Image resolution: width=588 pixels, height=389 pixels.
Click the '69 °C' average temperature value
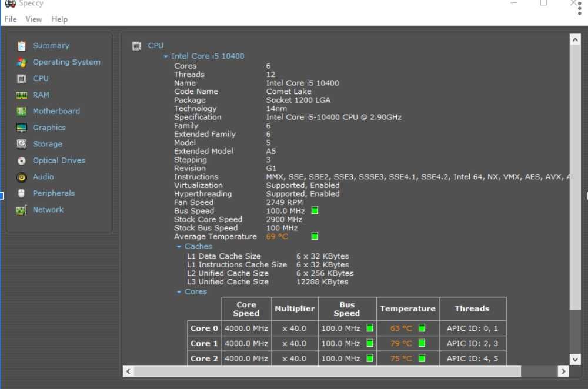(x=277, y=236)
